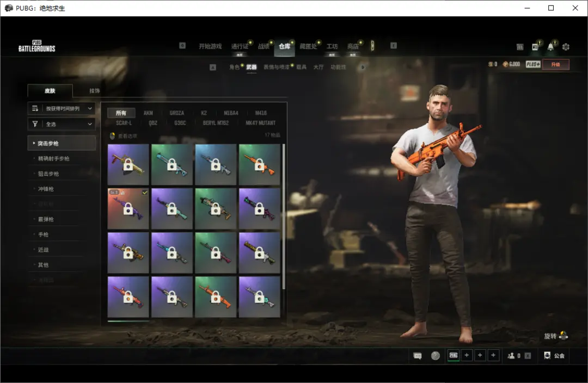The height and width of the screenshot is (383, 588).
Task: Click the notifications bell icon
Action: click(550, 47)
